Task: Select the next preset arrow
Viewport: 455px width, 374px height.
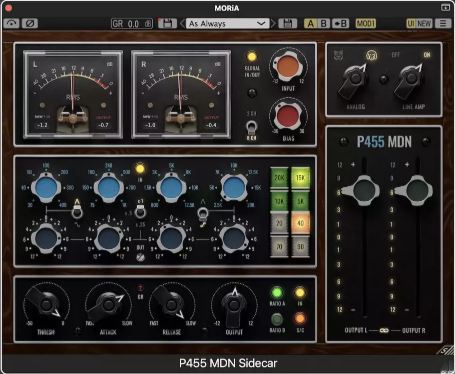Action: (273, 23)
